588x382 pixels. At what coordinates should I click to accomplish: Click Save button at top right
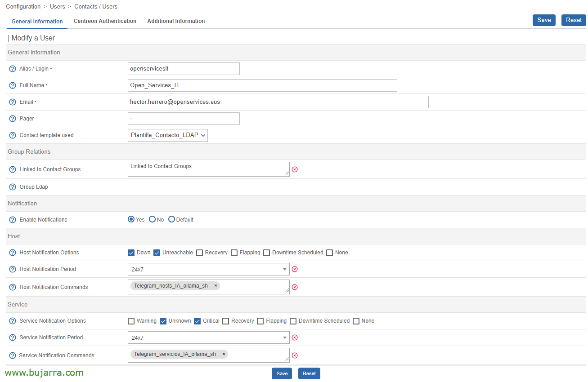pos(544,20)
